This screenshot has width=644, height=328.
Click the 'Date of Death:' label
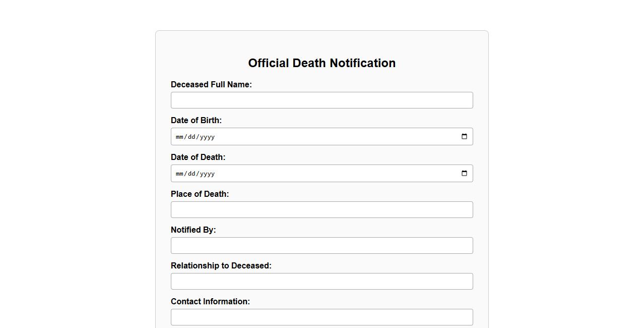click(x=198, y=157)
